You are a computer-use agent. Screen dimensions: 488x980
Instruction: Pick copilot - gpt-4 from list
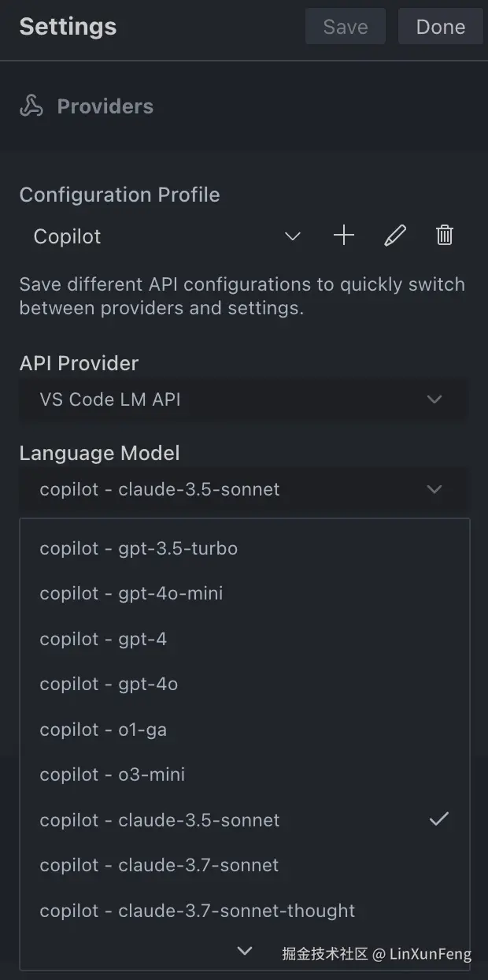tap(103, 639)
